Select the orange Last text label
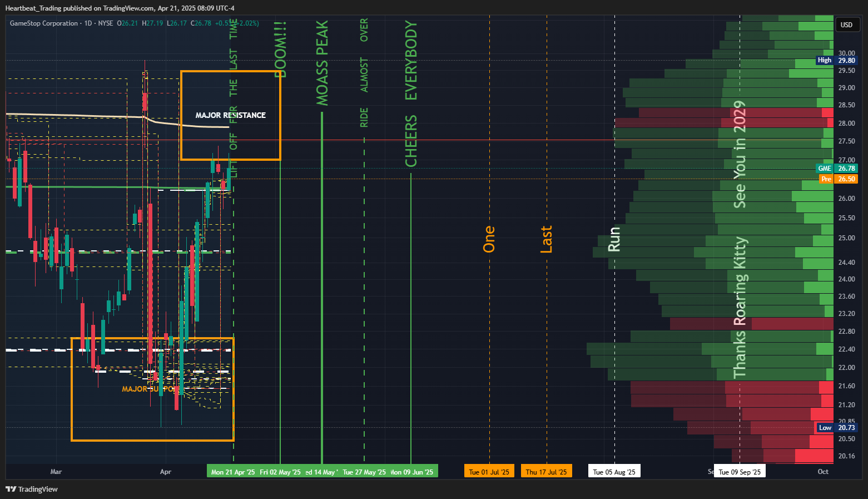This screenshot has height=499, width=868. pos(546,239)
